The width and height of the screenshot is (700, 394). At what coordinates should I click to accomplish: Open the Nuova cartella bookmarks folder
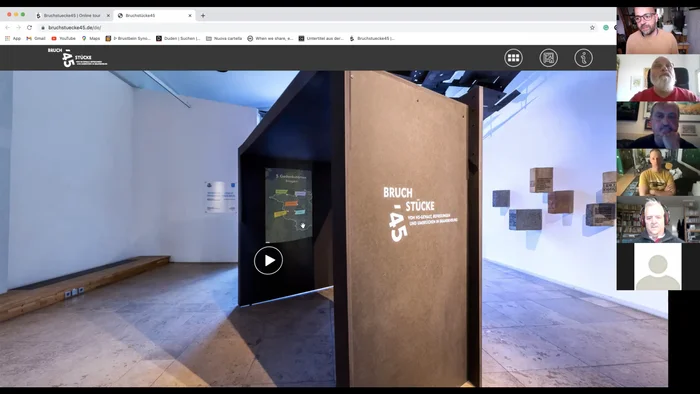tap(224, 38)
